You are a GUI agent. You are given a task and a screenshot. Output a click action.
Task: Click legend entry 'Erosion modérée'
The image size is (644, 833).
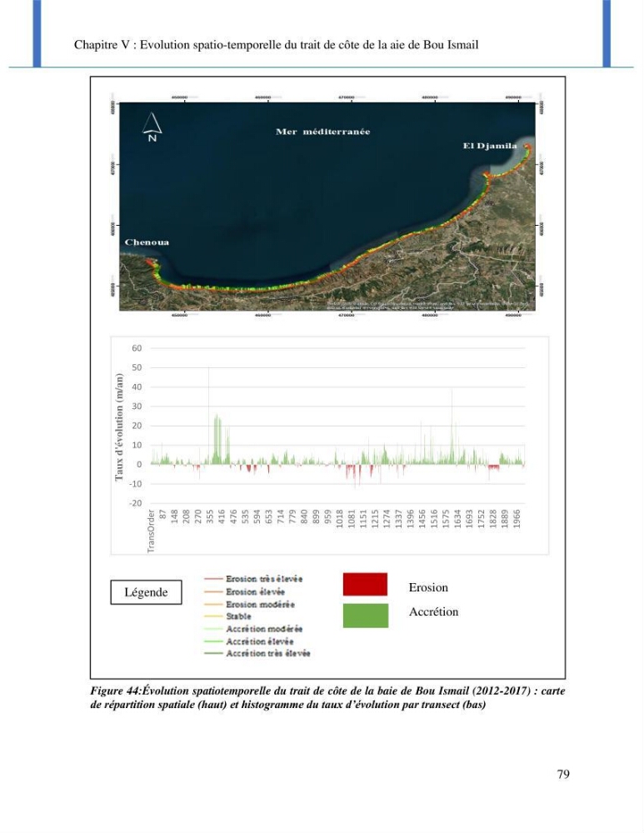(261, 605)
